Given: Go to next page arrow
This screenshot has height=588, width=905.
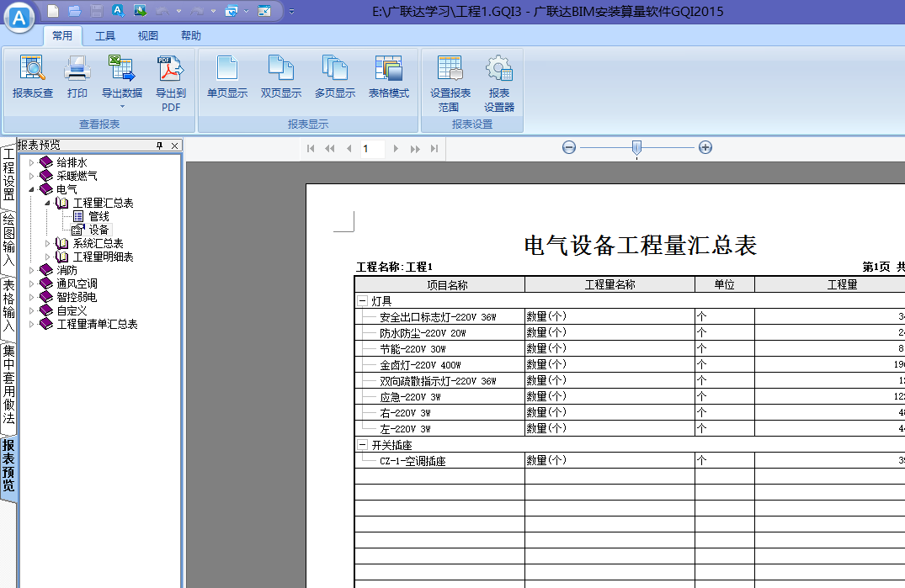Looking at the screenshot, I should pos(396,149).
